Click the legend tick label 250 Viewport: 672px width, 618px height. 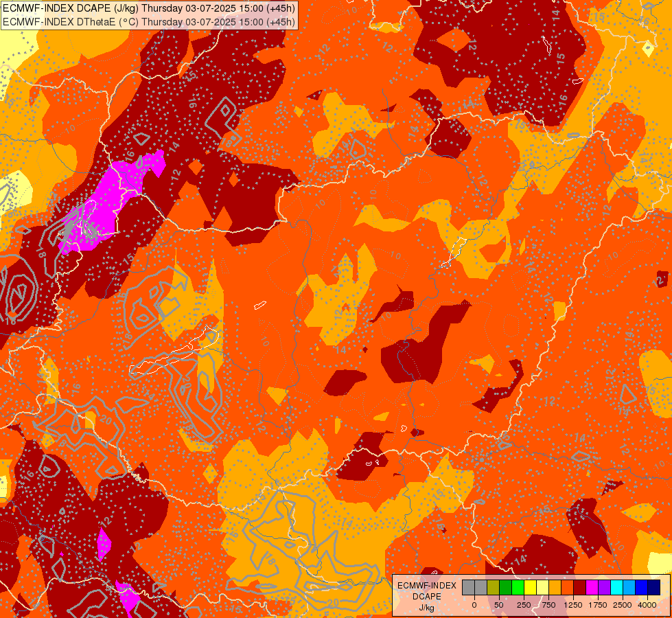point(524,605)
